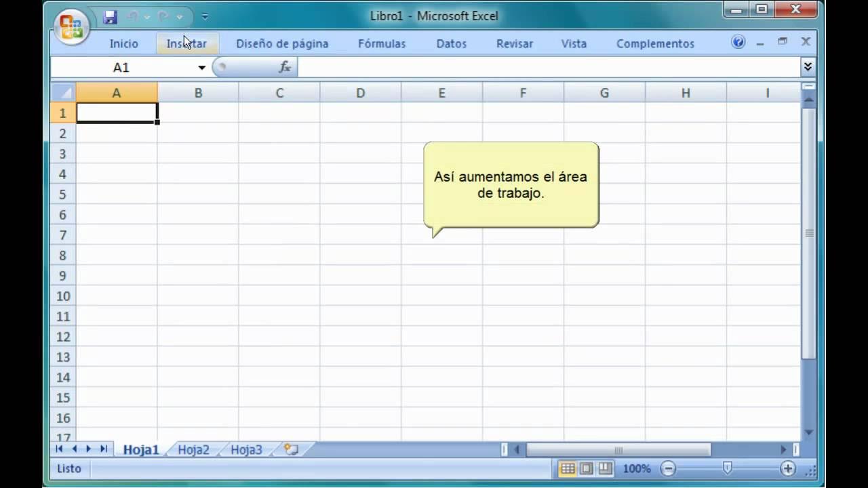The height and width of the screenshot is (488, 868).
Task: Click the zoom out minus button
Action: pos(669,468)
